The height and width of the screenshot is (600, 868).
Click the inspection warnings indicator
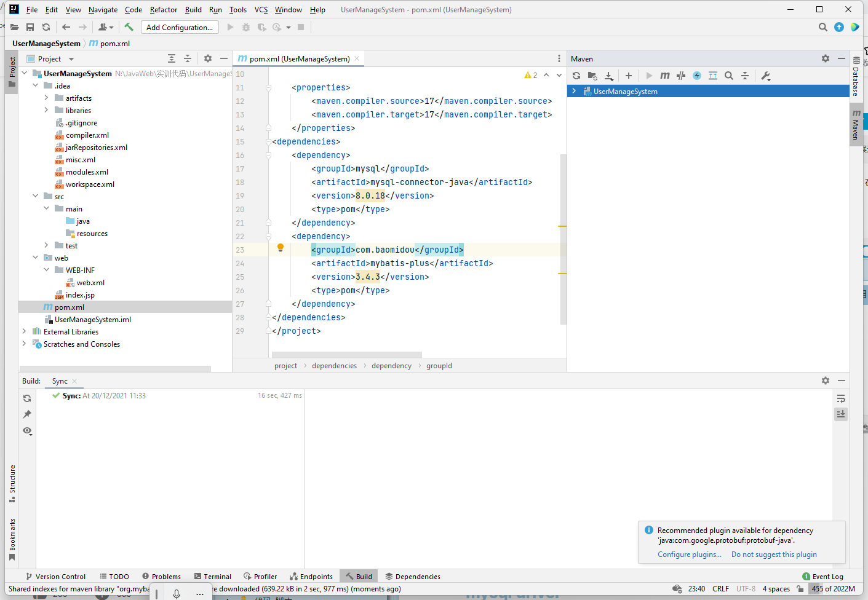click(531, 75)
